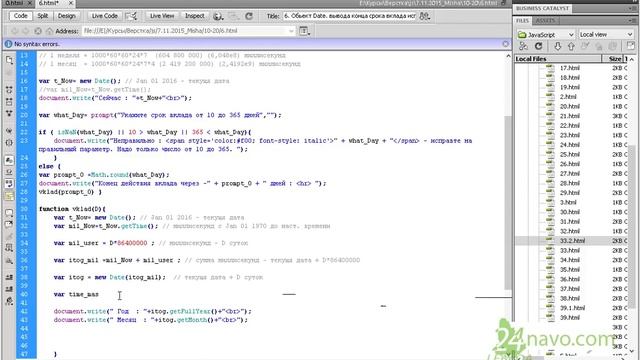Close the No syntax errors info bar

(x=505, y=44)
